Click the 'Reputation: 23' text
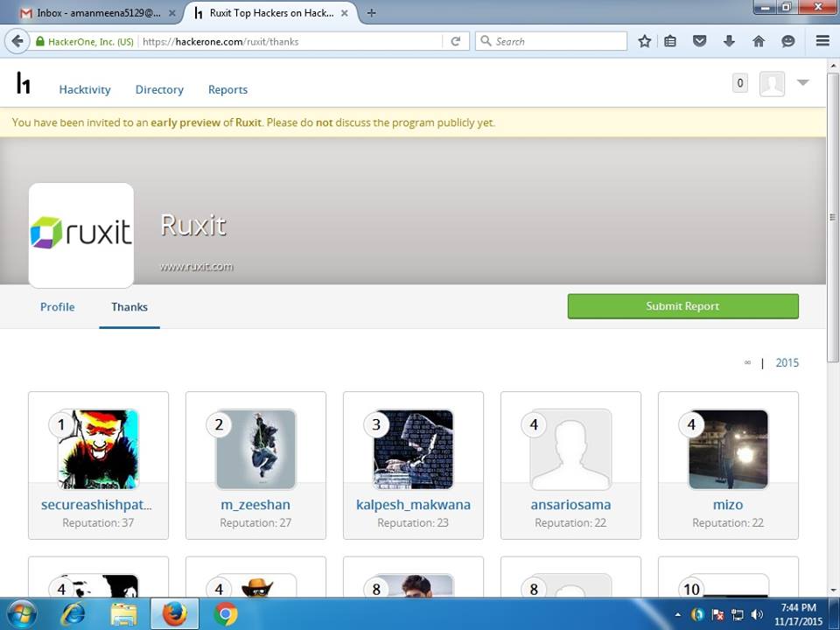Screen dimensions: 840x630 [413, 523]
